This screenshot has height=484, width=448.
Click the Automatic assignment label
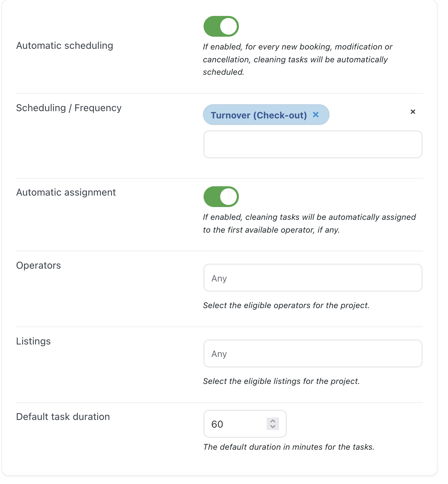(x=66, y=192)
